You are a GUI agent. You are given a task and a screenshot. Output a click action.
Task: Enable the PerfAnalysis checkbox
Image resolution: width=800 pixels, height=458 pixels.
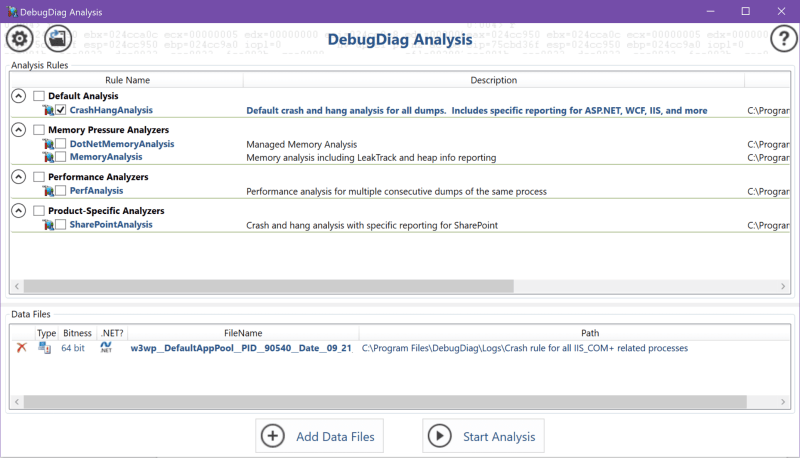point(60,190)
